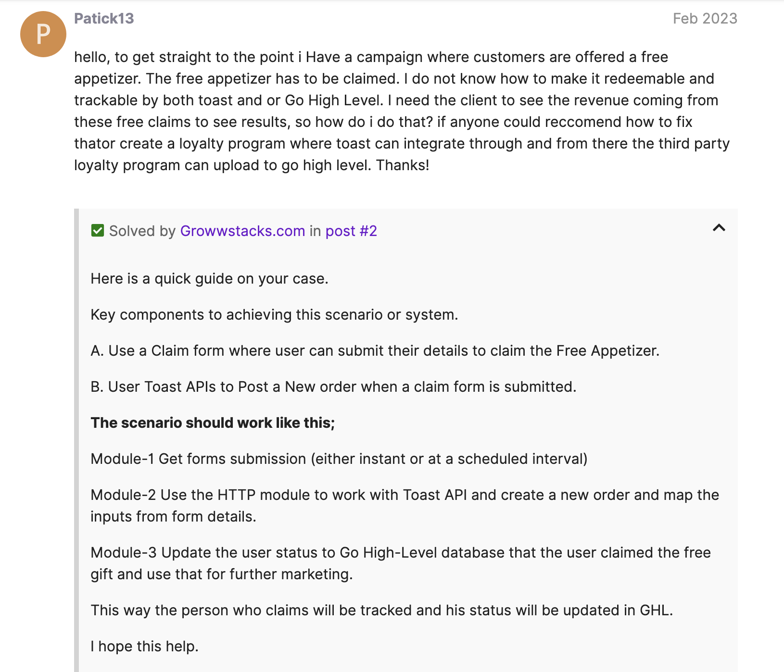Image resolution: width=784 pixels, height=672 pixels.
Task: Click step B about Toast APIs
Action: click(x=333, y=387)
